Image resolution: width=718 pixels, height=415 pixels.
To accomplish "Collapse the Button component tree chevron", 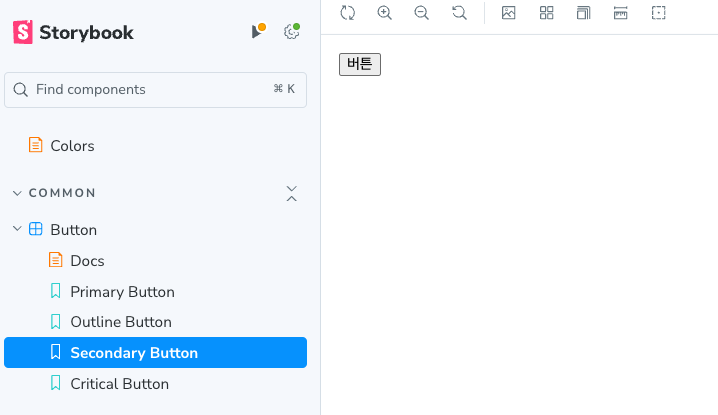I will 17,229.
